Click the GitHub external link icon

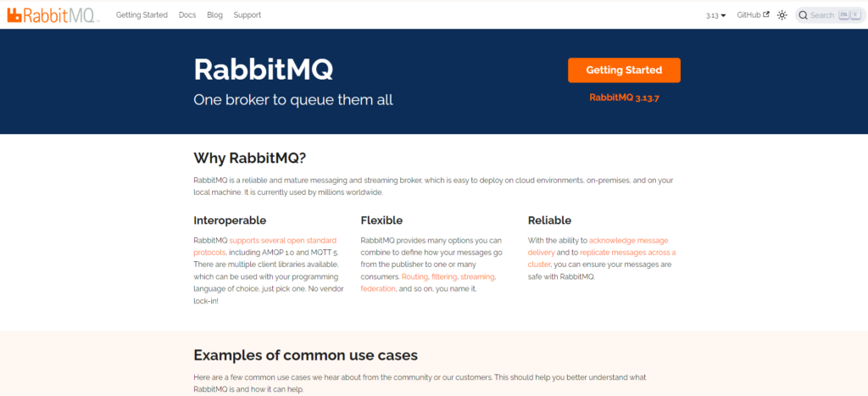click(766, 15)
